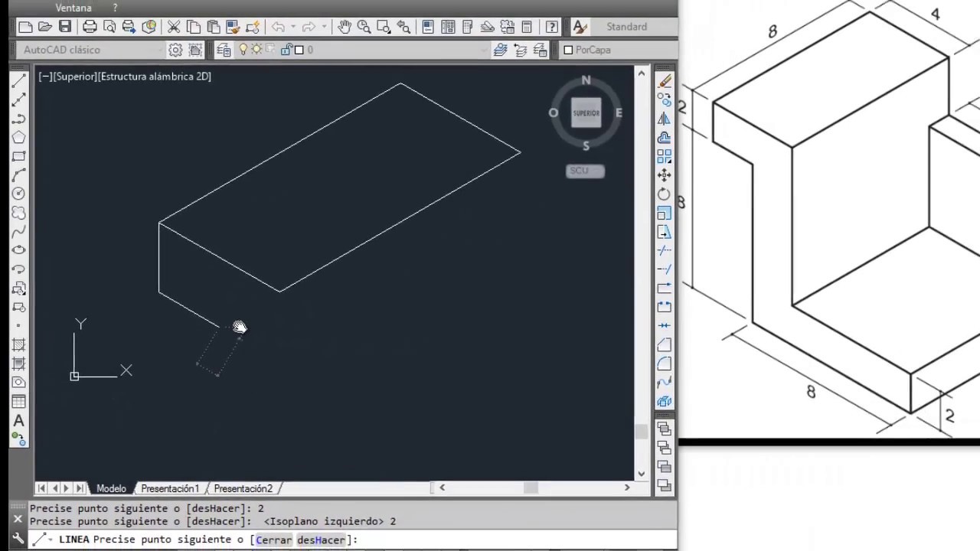Open the Layer Properties Manager
This screenshot has height=551, width=980.
224,50
